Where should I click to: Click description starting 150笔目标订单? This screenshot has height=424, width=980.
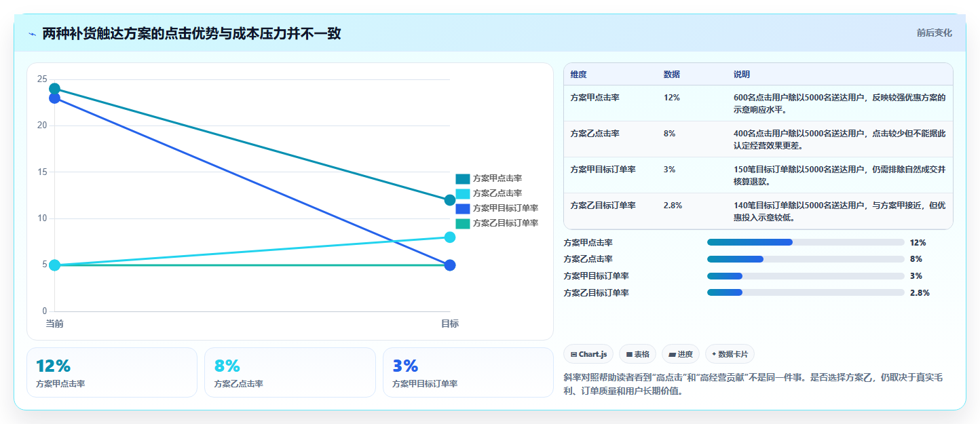840,176
